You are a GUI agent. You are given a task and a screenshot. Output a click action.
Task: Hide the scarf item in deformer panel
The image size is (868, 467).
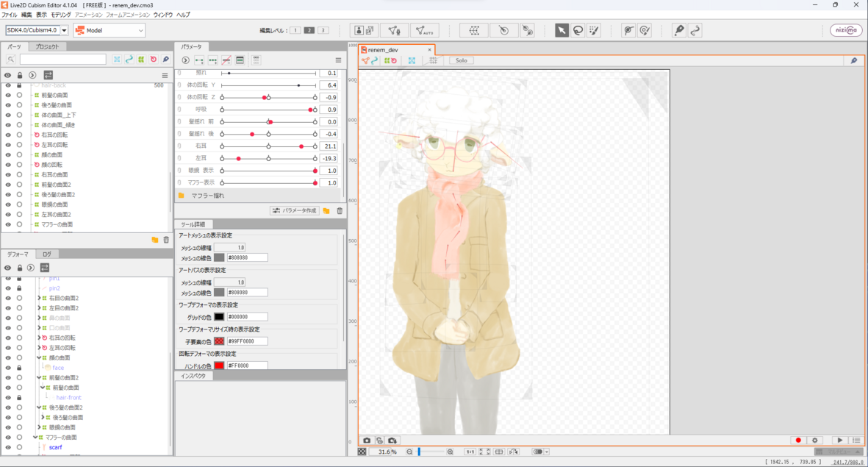click(8, 448)
